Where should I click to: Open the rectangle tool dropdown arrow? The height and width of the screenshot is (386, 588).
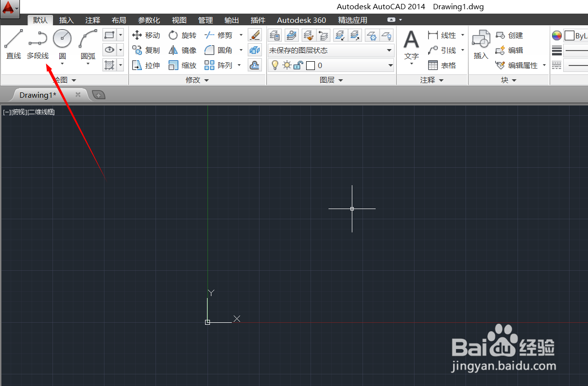[x=121, y=35]
